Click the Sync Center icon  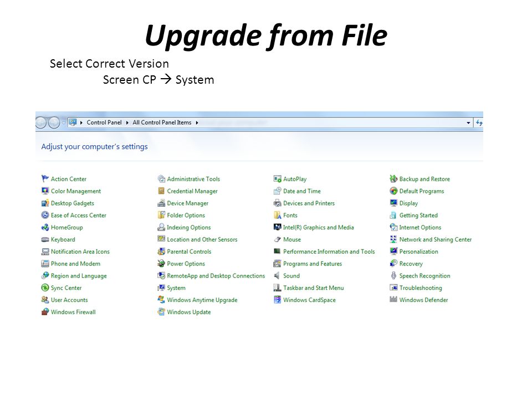[x=45, y=288]
